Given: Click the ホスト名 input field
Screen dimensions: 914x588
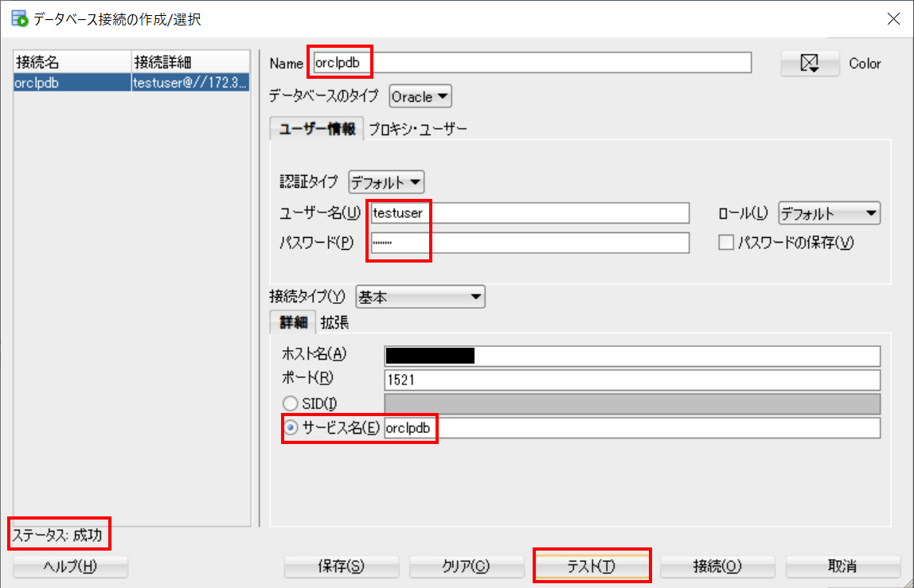Looking at the screenshot, I should [632, 356].
